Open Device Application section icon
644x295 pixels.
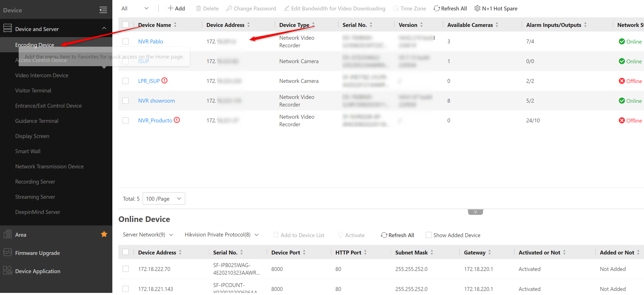[x=7, y=271]
